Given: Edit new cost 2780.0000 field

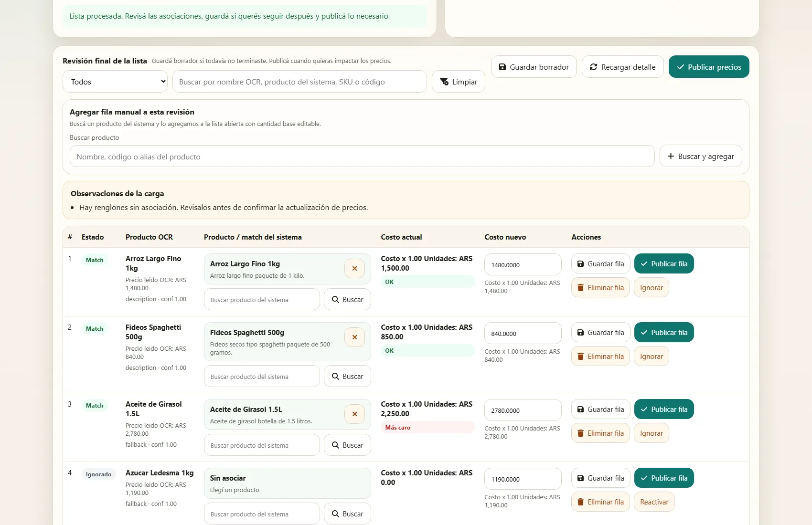Looking at the screenshot, I should click(x=523, y=410).
